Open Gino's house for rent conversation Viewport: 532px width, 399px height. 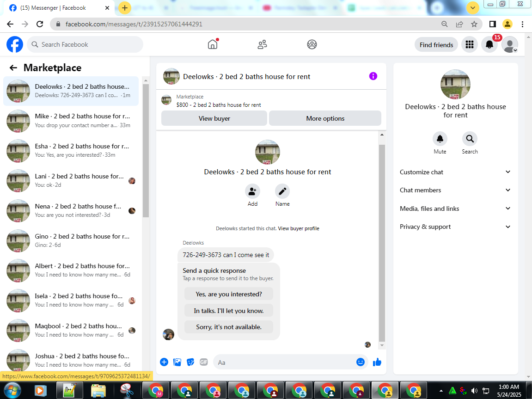click(x=71, y=240)
